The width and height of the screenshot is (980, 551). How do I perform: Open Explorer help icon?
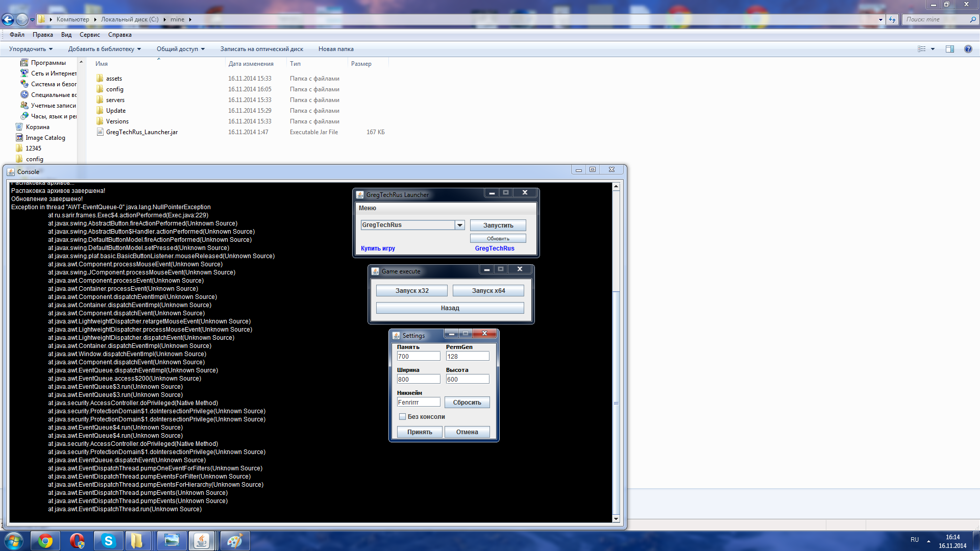coord(968,49)
